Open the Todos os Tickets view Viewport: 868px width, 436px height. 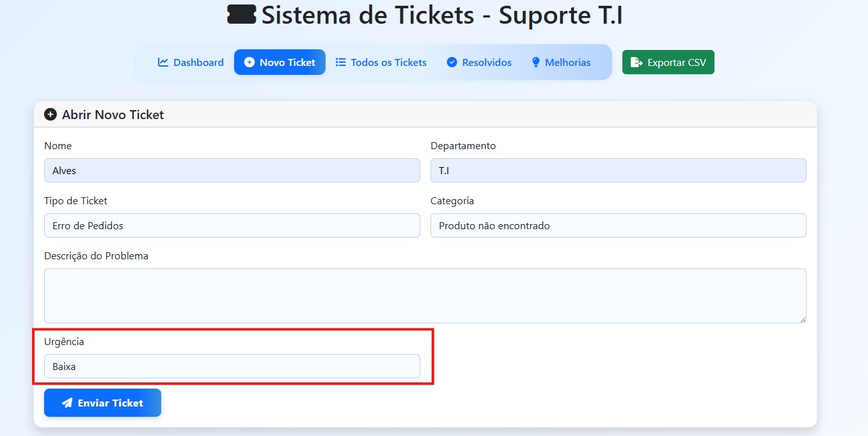click(x=381, y=62)
